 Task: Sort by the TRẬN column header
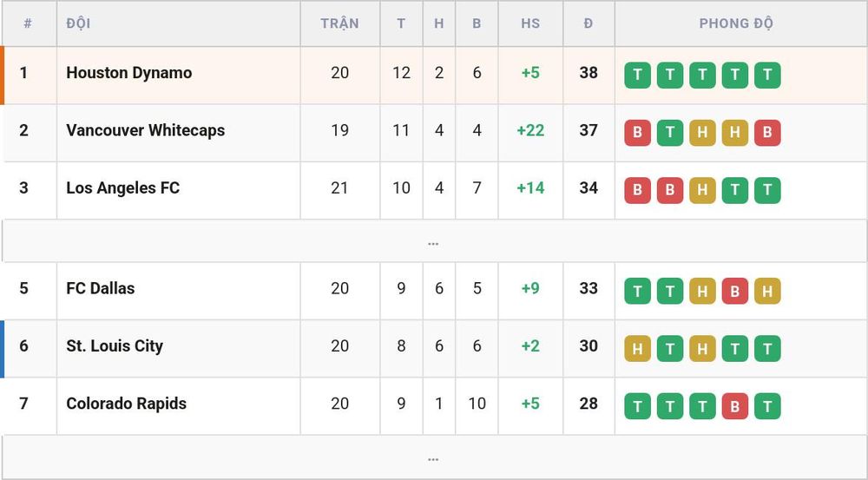tap(340, 23)
